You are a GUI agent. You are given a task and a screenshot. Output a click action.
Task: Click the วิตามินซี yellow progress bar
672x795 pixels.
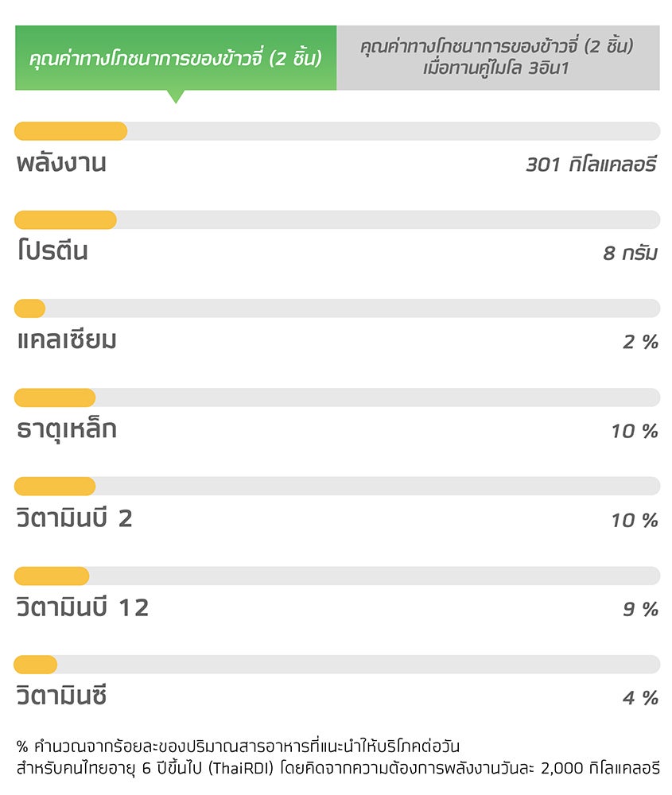coord(36,664)
